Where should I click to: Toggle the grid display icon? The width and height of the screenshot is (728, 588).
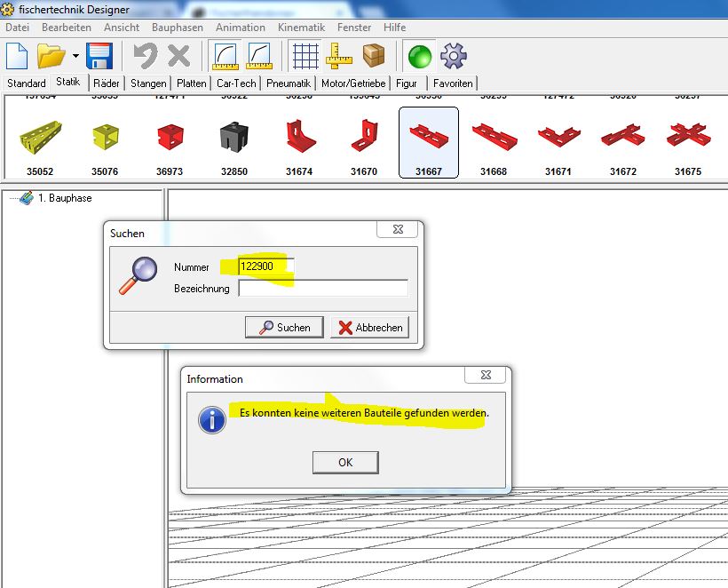click(x=305, y=56)
